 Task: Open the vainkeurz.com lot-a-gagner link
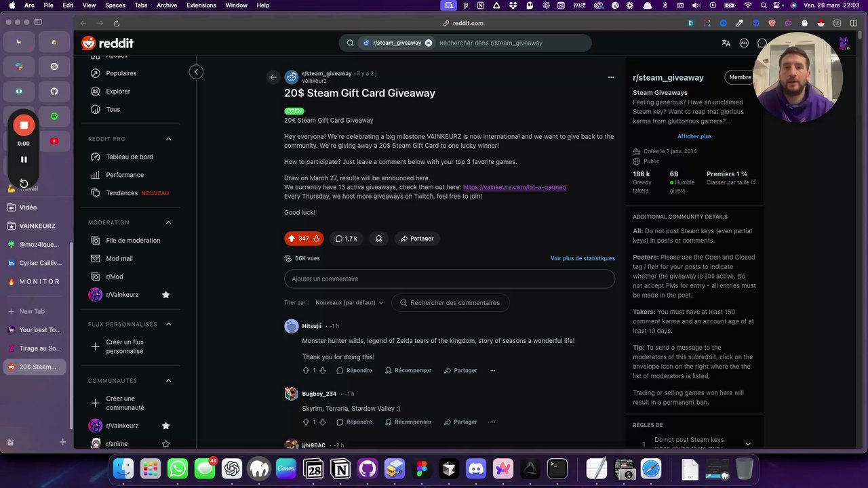pos(515,187)
